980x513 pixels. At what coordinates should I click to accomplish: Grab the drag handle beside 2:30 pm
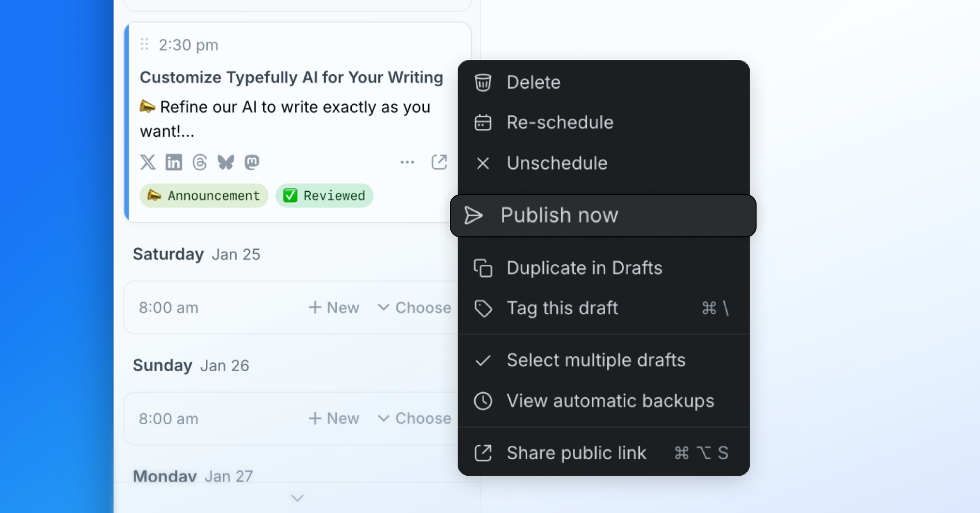[x=144, y=44]
